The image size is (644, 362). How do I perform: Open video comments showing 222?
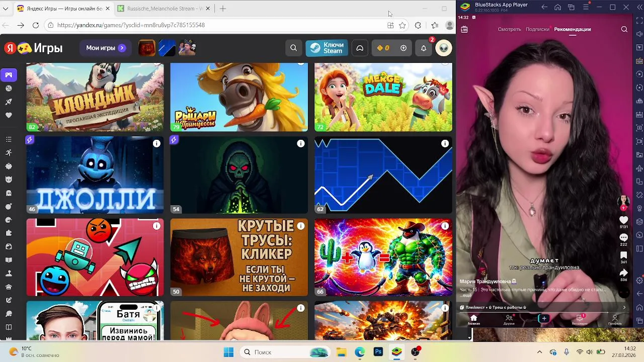click(624, 237)
